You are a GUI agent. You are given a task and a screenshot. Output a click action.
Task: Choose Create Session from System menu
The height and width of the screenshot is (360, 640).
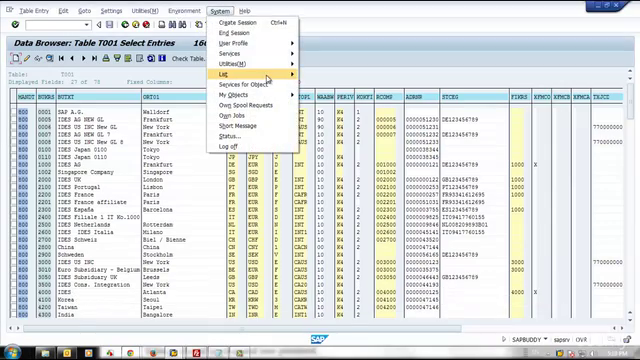tap(238, 22)
